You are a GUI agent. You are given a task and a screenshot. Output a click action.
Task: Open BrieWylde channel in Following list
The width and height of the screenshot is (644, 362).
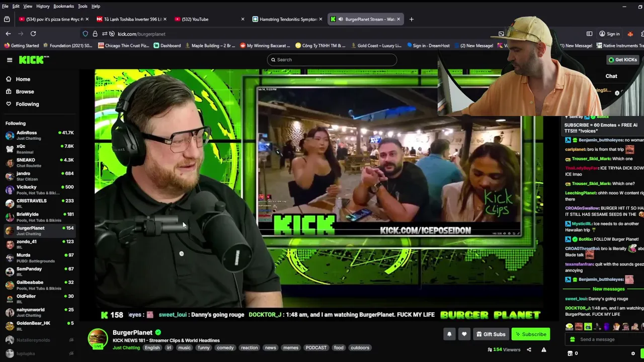click(x=39, y=217)
